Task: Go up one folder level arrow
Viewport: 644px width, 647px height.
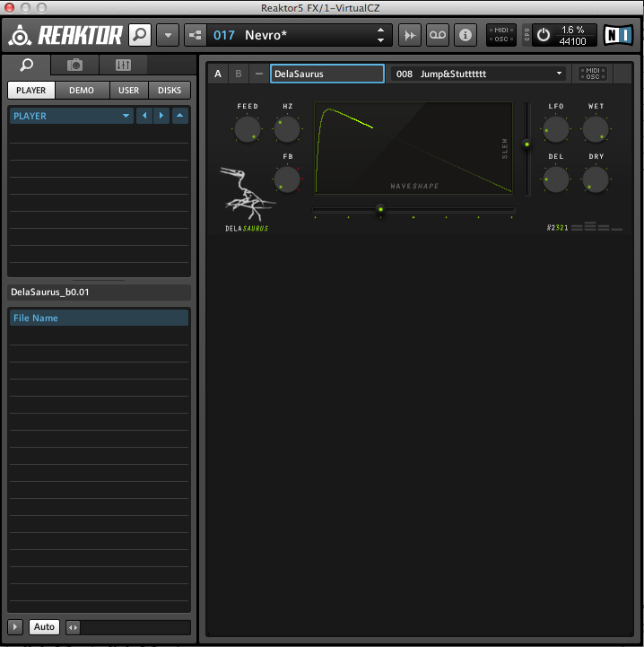Action: coord(180,116)
